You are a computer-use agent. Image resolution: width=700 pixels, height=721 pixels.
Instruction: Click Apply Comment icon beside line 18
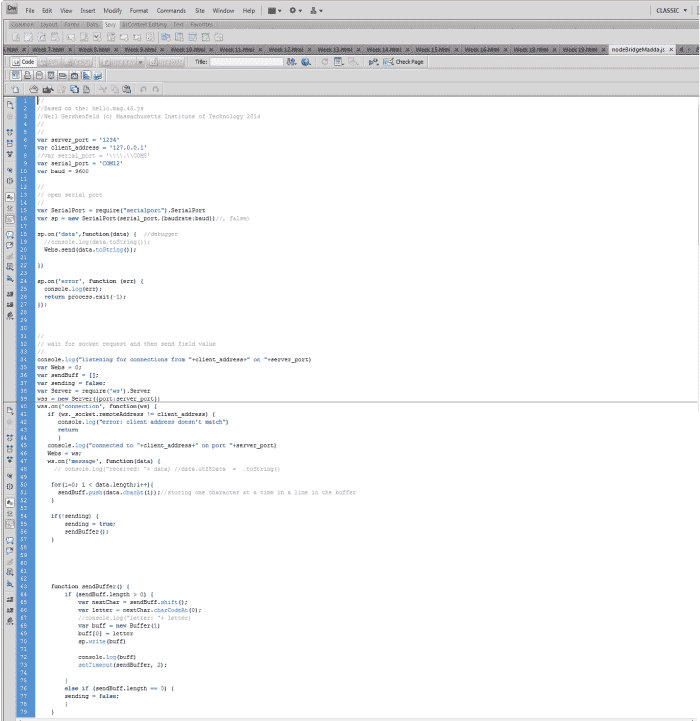(10, 235)
